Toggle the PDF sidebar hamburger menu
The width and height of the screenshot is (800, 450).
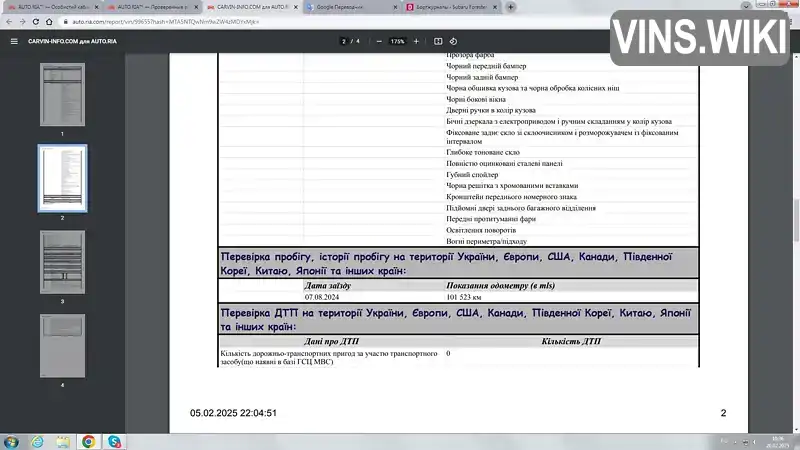[x=14, y=41]
